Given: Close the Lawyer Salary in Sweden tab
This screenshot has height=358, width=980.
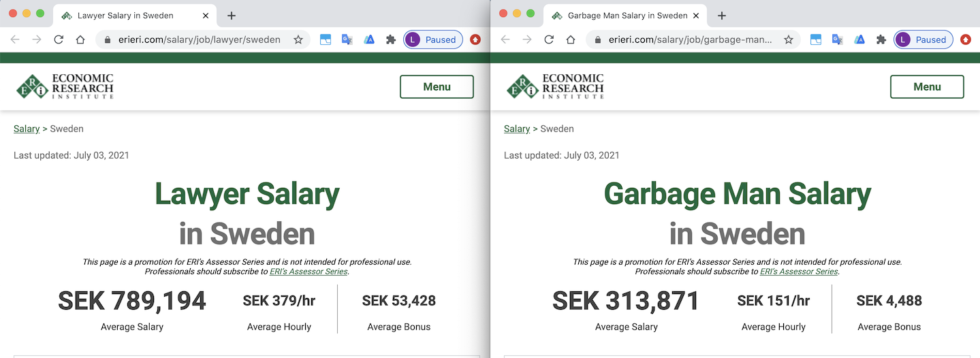Looking at the screenshot, I should coord(206,16).
